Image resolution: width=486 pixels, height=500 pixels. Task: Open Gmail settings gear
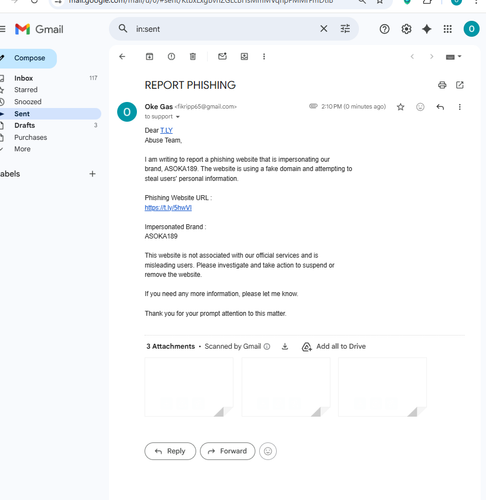click(406, 29)
